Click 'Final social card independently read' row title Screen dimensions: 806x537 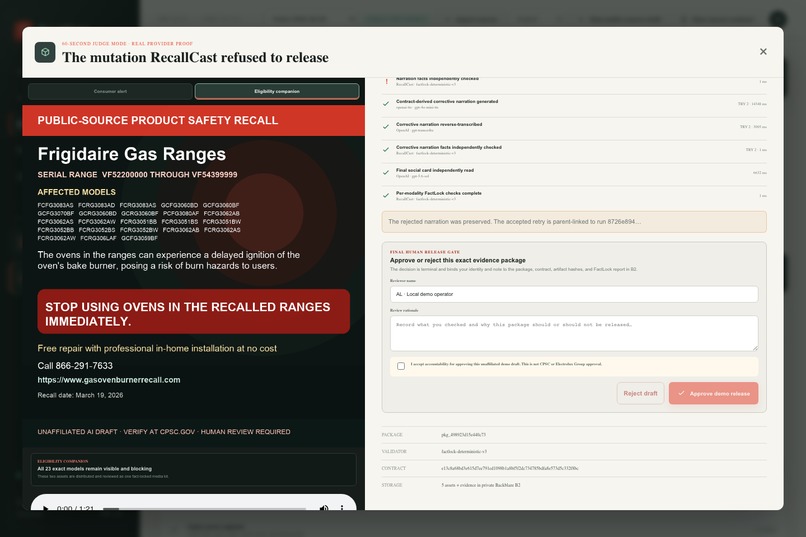(435, 170)
